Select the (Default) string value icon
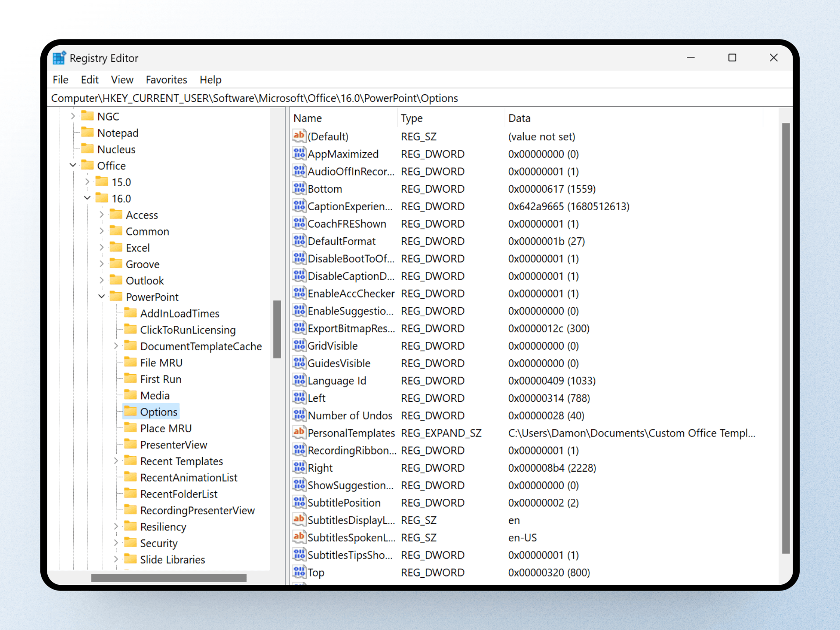The width and height of the screenshot is (840, 630). click(x=299, y=136)
